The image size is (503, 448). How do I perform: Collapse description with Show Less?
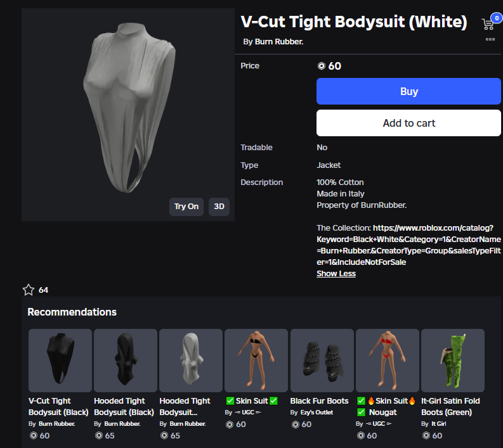[336, 274]
